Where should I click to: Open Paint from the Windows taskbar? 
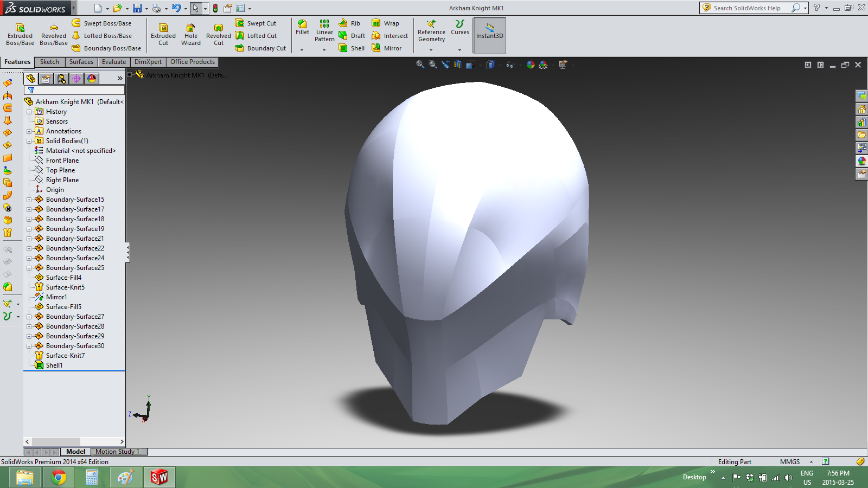[x=125, y=477]
